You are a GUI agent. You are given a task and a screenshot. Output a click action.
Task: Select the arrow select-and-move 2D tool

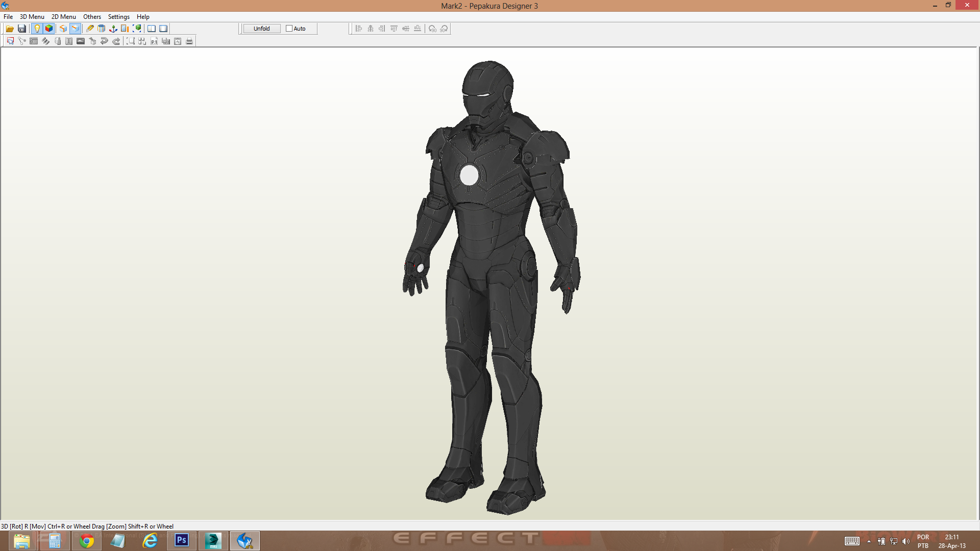pyautogui.click(x=10, y=41)
